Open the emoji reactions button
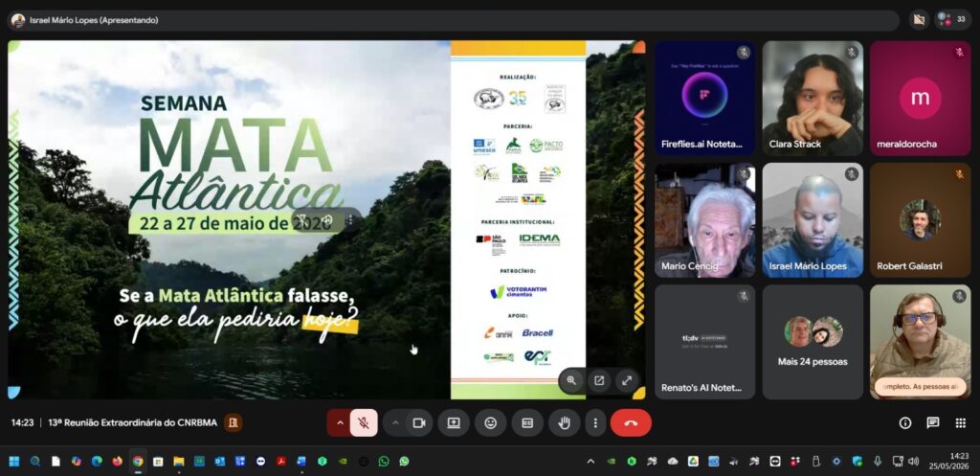The image size is (980, 476). 491,423
